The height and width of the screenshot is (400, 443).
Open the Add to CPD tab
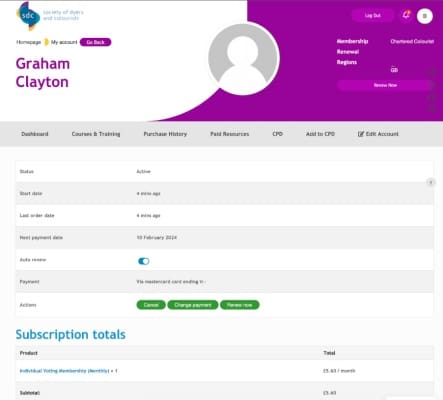coord(320,134)
